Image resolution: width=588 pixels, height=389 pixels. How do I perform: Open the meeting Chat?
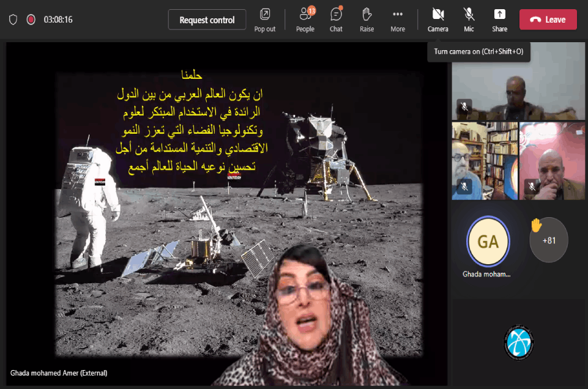(x=336, y=20)
